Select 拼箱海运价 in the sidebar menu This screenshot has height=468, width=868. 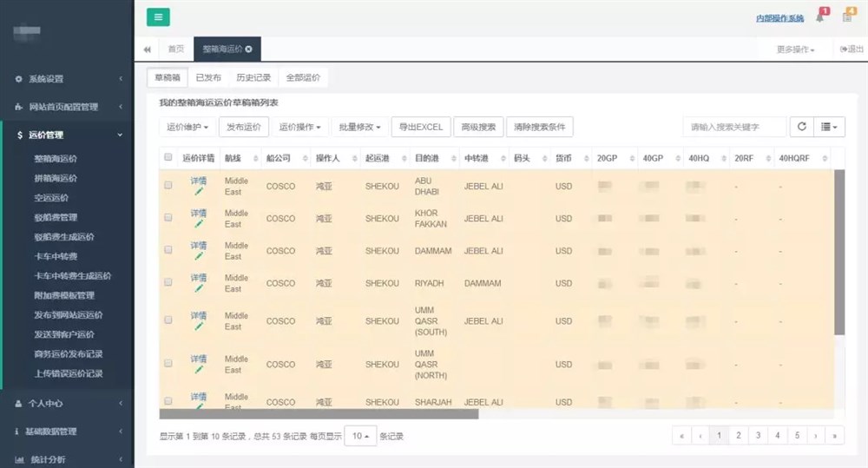(56, 178)
